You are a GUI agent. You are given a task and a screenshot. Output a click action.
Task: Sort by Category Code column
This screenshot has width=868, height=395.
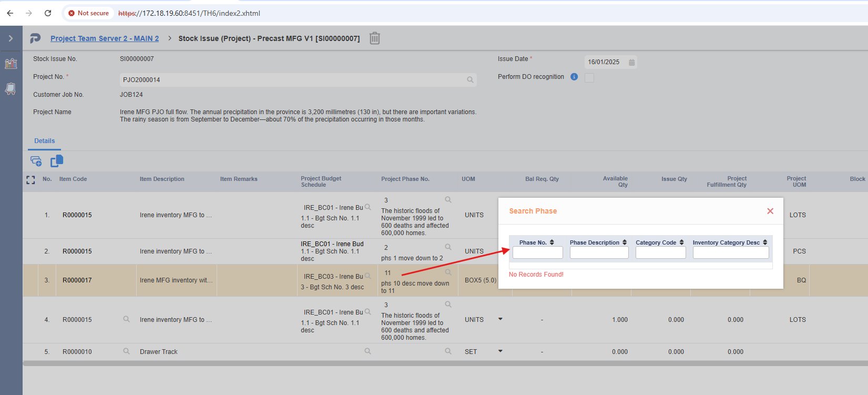pyautogui.click(x=682, y=242)
